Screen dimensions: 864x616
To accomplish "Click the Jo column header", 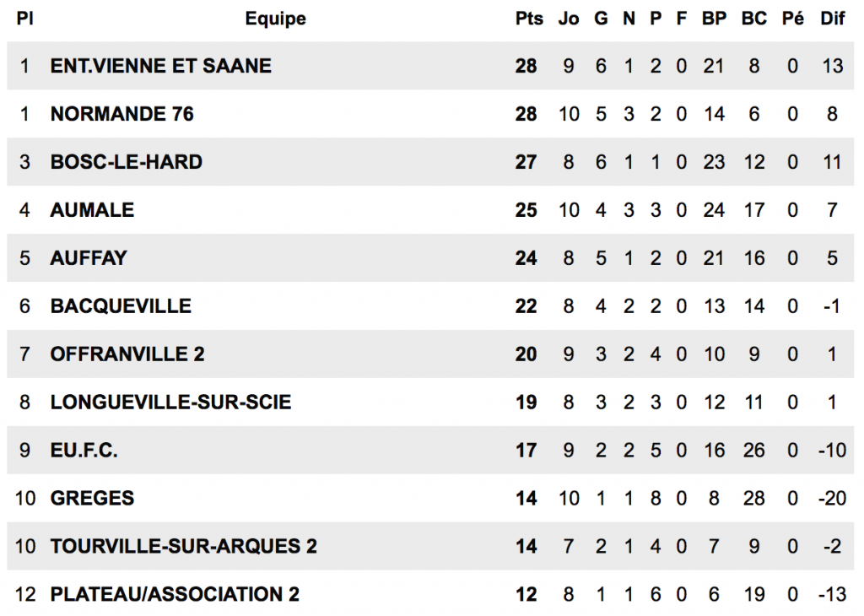I will point(569,19).
